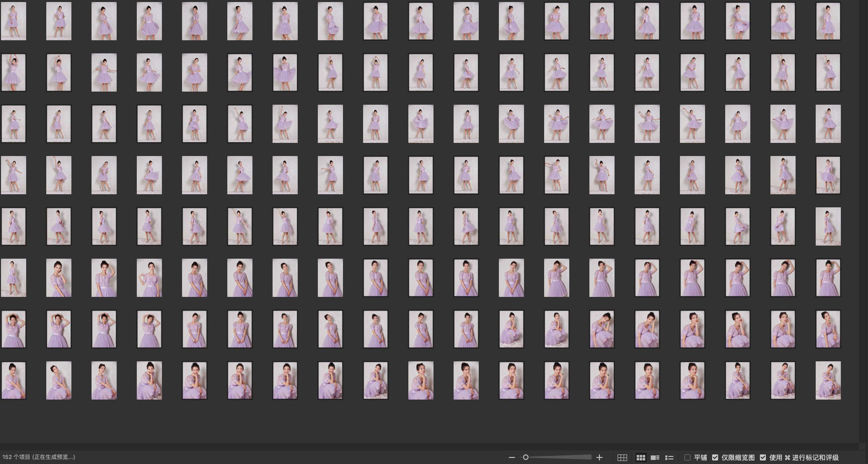
Task: Select the last thumbnail in the seventh row
Action: pyautogui.click(x=828, y=329)
